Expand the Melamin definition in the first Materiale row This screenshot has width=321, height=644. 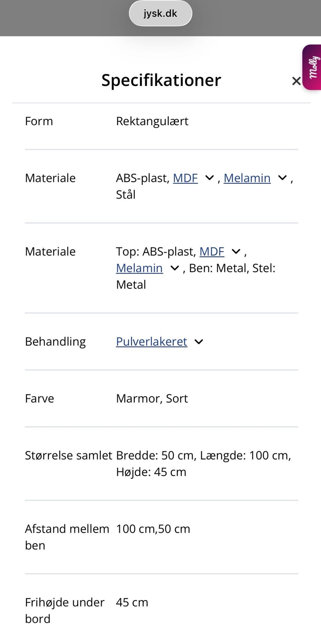281,178
